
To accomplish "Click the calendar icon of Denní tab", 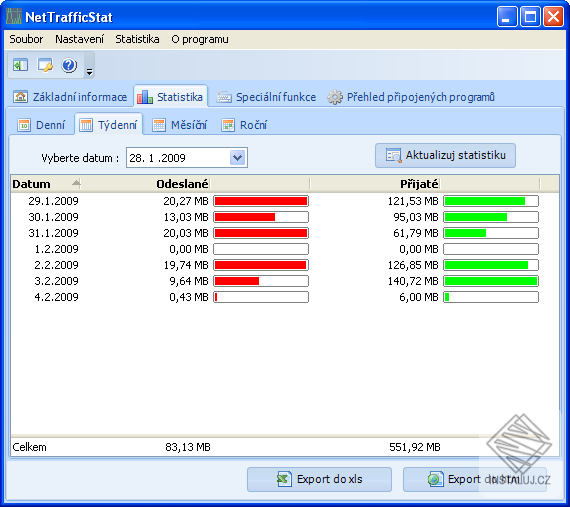I will click(24, 125).
